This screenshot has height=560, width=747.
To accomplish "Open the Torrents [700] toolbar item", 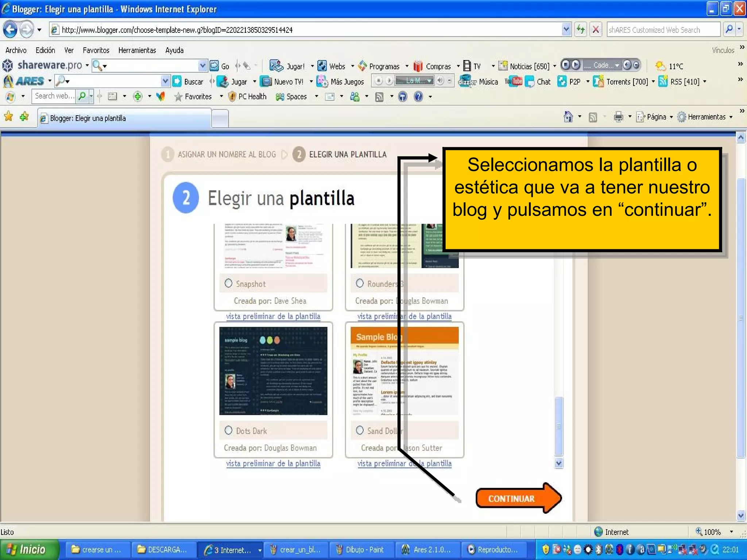I will [621, 82].
